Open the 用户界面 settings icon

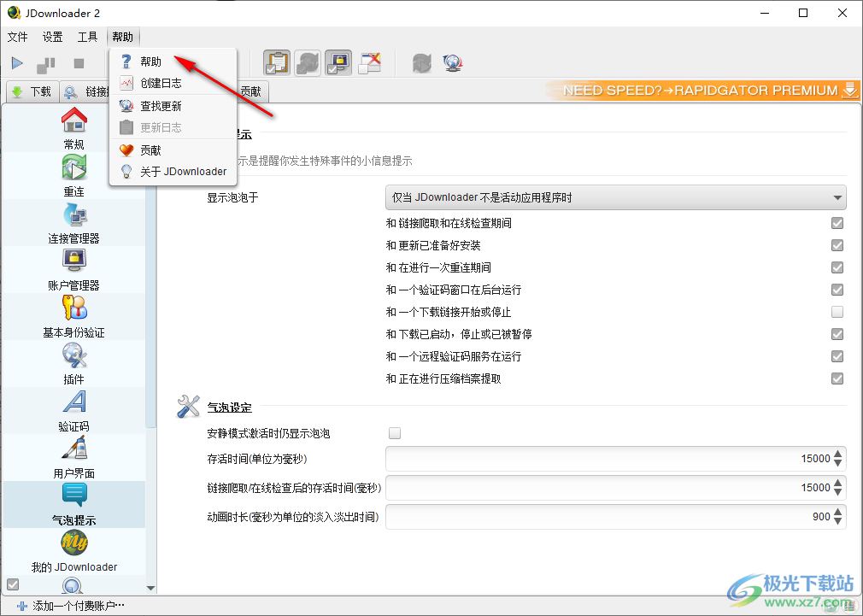[73, 449]
